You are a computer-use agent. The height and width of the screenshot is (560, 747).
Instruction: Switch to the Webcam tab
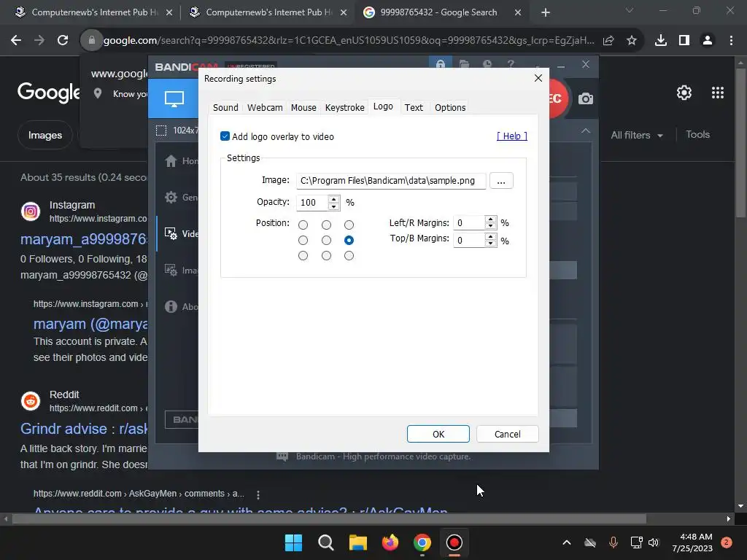click(265, 108)
